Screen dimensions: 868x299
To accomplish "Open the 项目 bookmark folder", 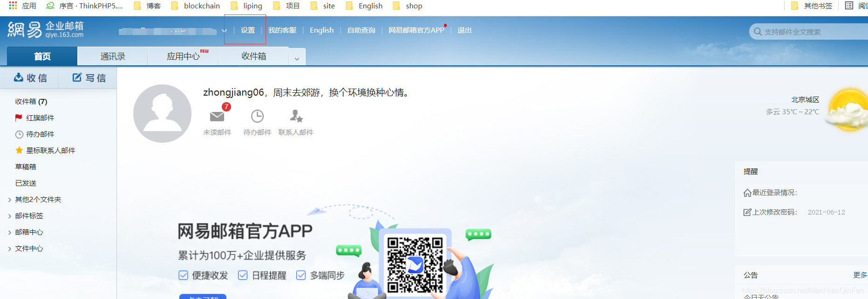I will (x=286, y=6).
